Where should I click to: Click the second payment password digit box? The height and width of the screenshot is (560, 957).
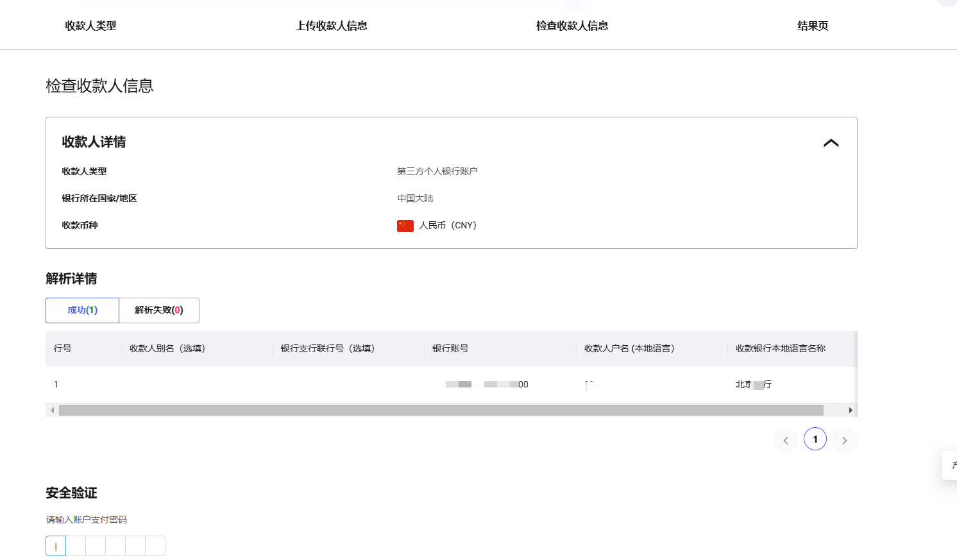tap(76, 546)
